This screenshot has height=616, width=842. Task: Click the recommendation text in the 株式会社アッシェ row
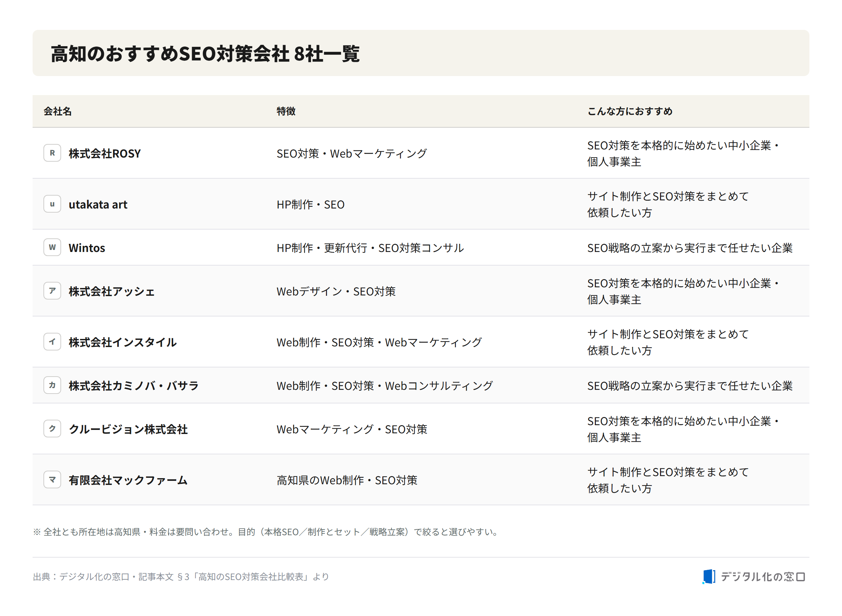[683, 291]
